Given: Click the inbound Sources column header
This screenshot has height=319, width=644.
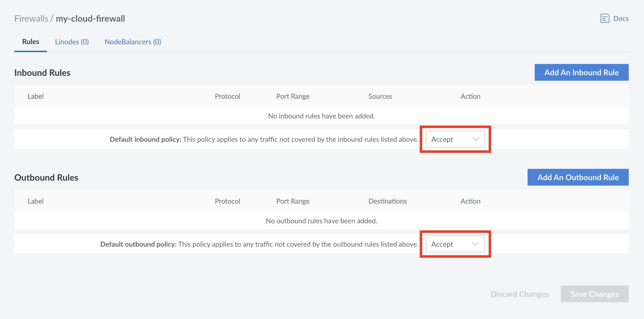Looking at the screenshot, I should pos(380,96).
